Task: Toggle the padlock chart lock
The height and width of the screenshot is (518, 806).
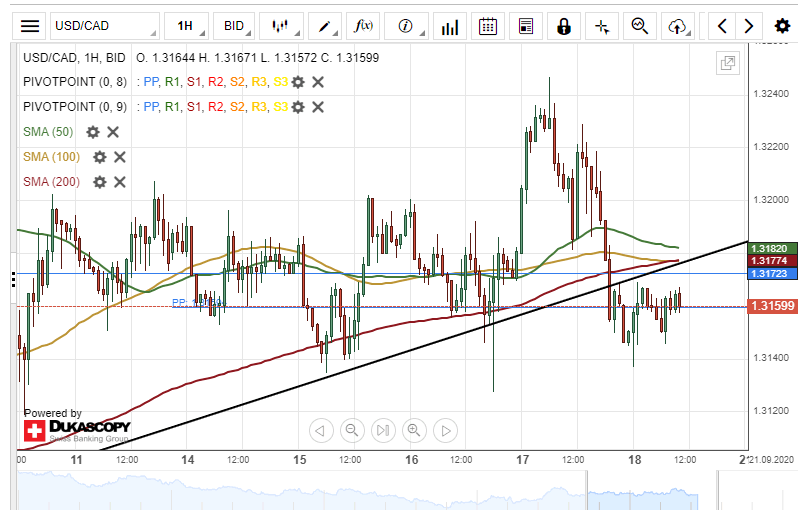Action: [x=564, y=26]
